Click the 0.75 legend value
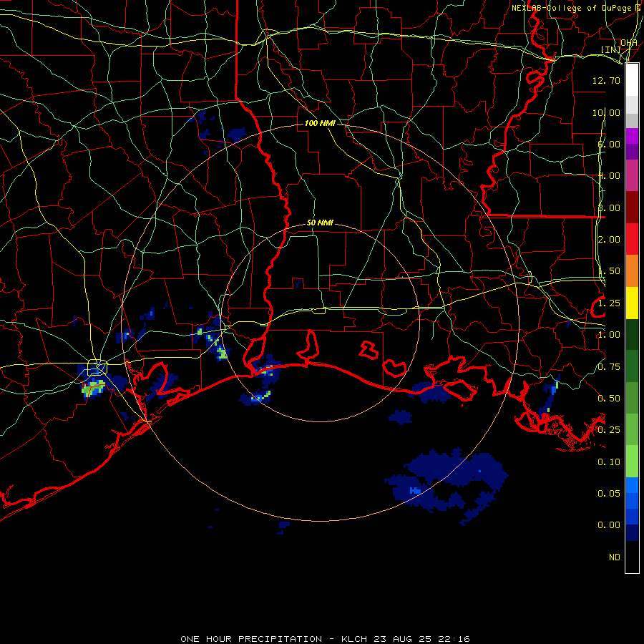Screen dimensions: 644x644 click(609, 367)
